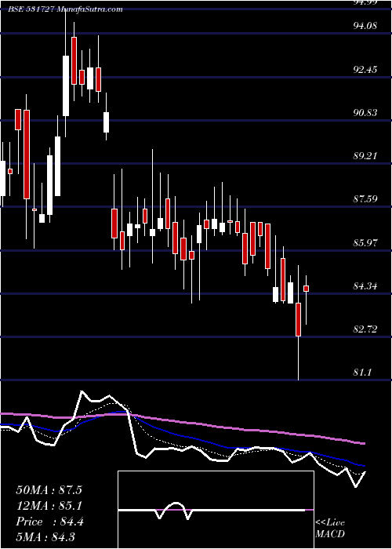Click the last red candlestick near 84.34
Viewport: 392px width, 549px height.
[x=307, y=289]
